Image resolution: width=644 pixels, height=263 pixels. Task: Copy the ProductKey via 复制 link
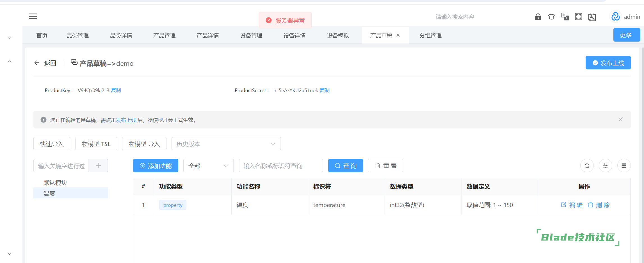116,90
